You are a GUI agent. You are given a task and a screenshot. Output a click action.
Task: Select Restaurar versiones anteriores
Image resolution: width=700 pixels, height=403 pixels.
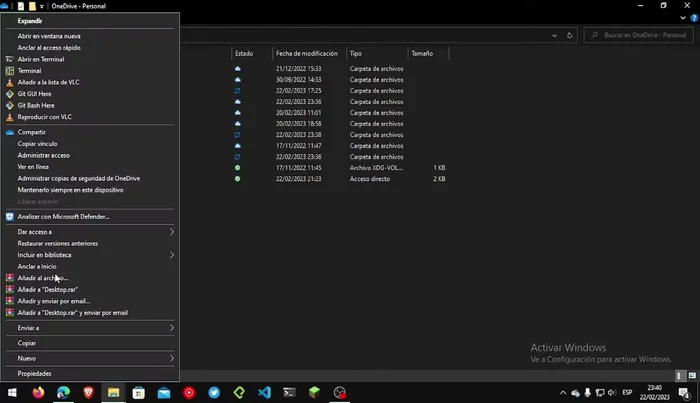90,244
